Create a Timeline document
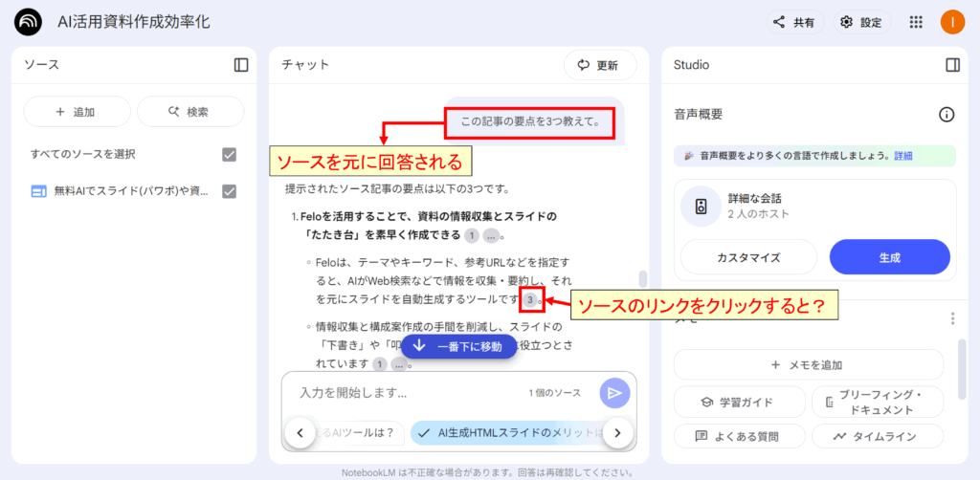The image size is (980, 480). (878, 436)
